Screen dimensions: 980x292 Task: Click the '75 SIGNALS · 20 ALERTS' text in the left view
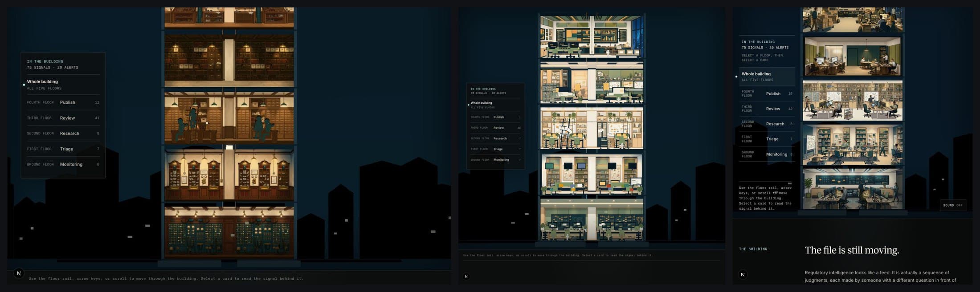(53, 68)
